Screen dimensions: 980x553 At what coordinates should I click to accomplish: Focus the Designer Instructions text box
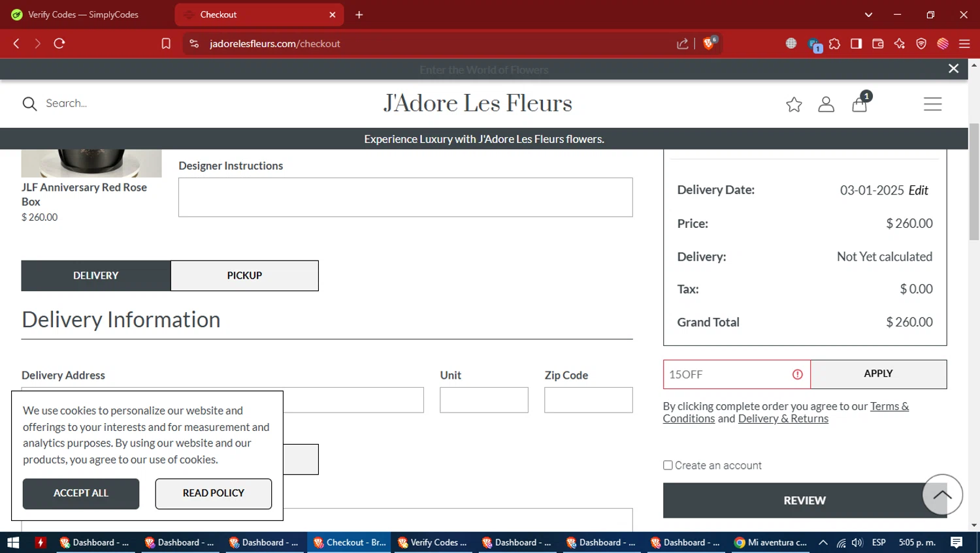406,197
